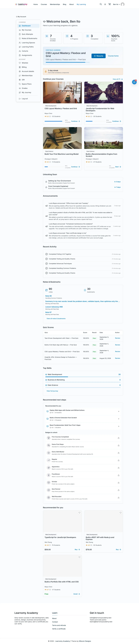Open the About menu item
The width and height of the screenshot is (139, 644).
71,4
